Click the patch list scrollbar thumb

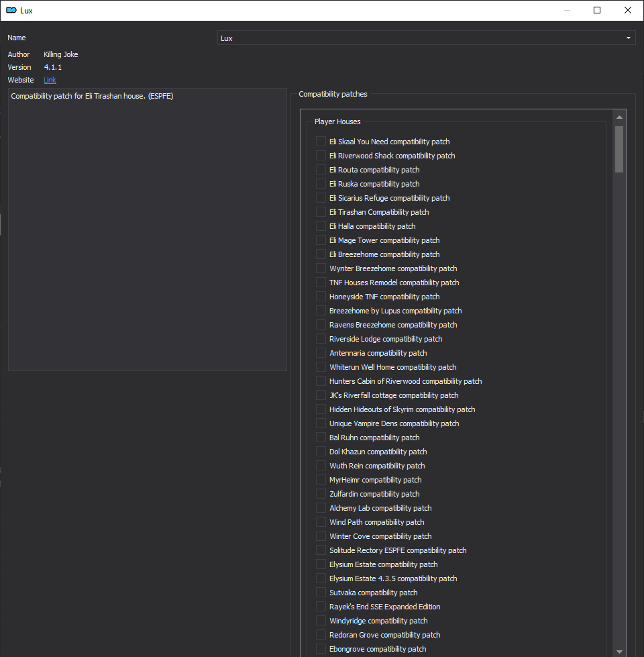coord(619,149)
